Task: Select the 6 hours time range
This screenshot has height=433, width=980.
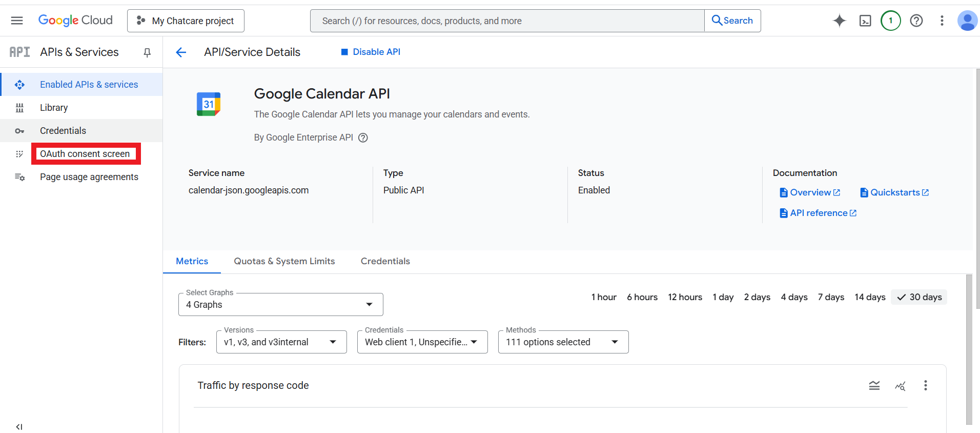Action: [x=642, y=297]
